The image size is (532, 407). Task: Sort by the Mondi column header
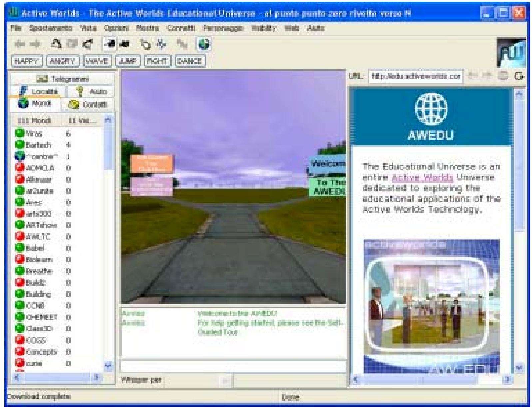(38, 121)
